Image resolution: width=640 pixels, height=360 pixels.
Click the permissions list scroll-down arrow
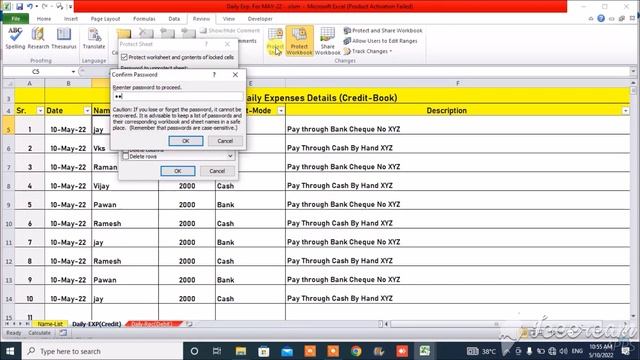click(x=230, y=156)
